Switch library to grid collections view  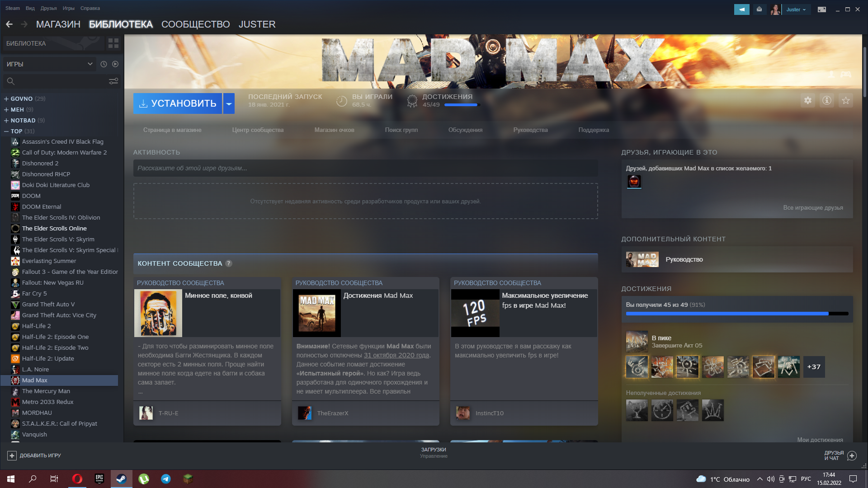point(113,43)
